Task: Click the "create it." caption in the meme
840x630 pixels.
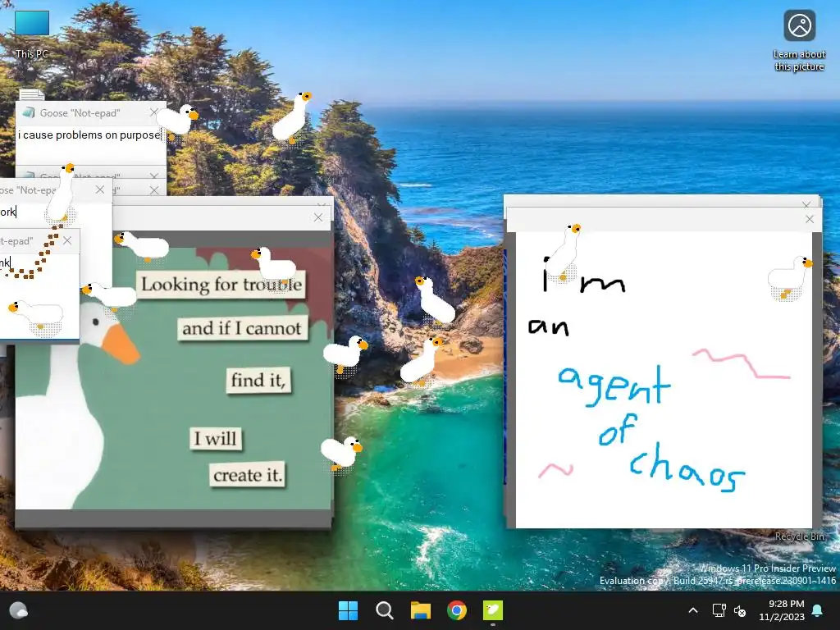Action: point(247,475)
